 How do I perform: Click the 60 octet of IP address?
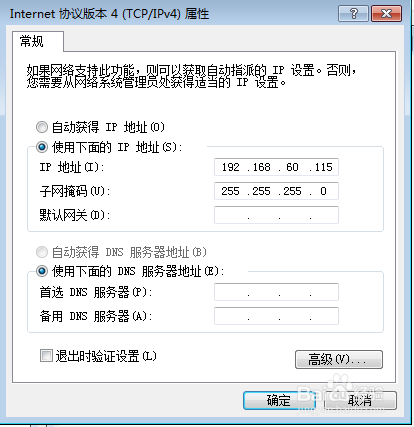pyautogui.click(x=292, y=167)
